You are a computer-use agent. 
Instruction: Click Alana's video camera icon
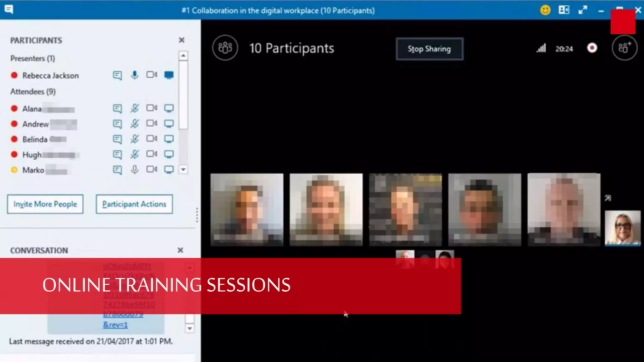click(x=152, y=108)
